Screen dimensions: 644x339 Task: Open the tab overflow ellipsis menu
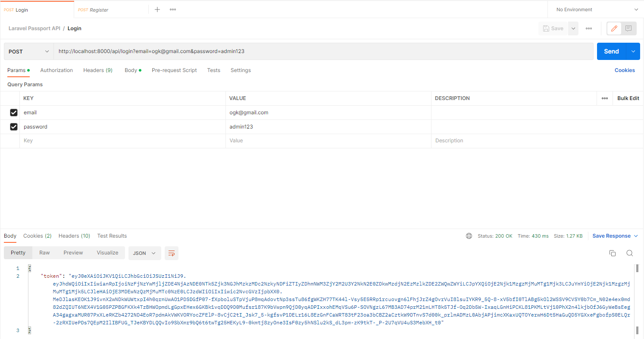tap(172, 9)
